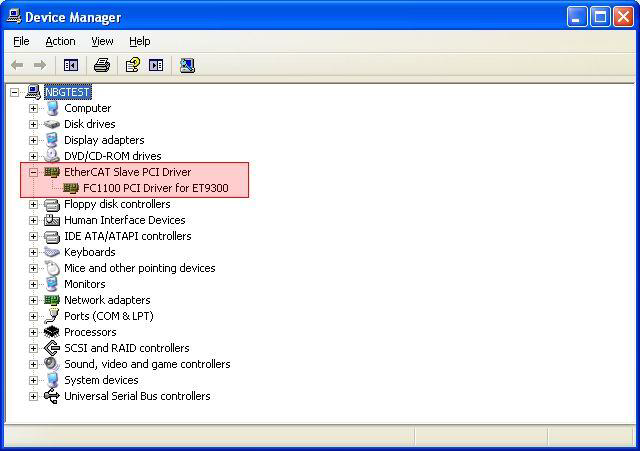Expand the System devices node
This screenshot has height=451, width=640.
33,380
